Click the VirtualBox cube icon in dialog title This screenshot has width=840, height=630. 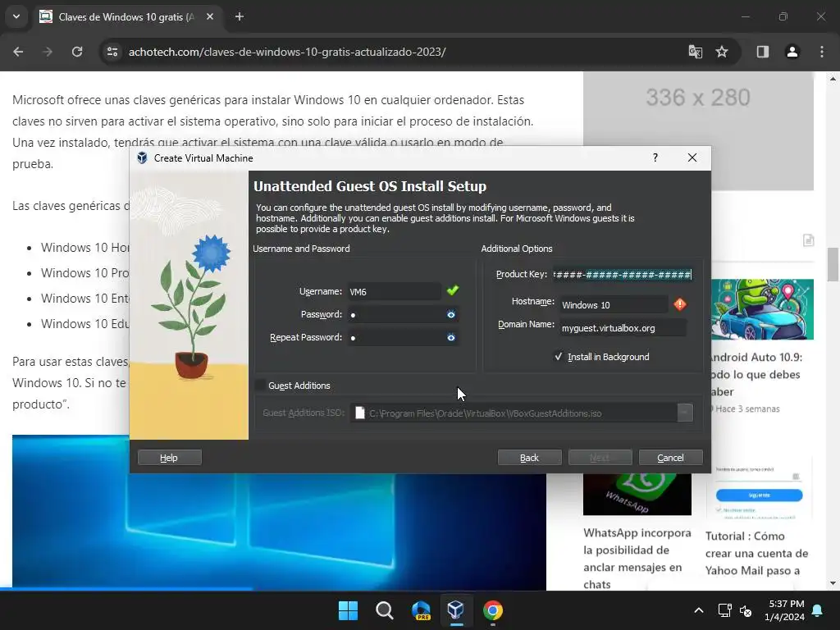[x=142, y=158]
